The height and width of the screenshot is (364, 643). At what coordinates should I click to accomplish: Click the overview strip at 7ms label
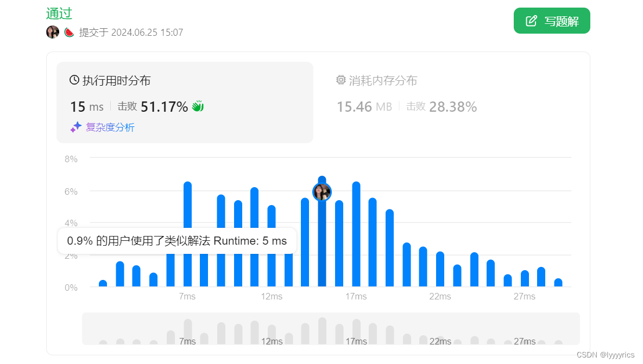point(187,341)
